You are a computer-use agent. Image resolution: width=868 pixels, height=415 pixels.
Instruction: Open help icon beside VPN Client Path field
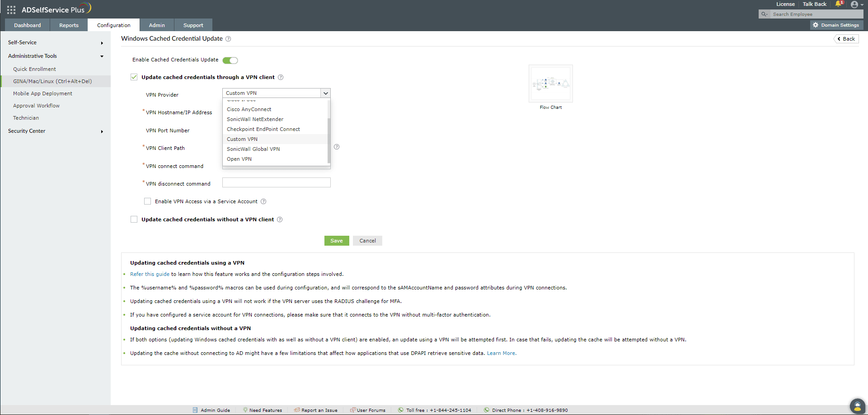pyautogui.click(x=337, y=147)
